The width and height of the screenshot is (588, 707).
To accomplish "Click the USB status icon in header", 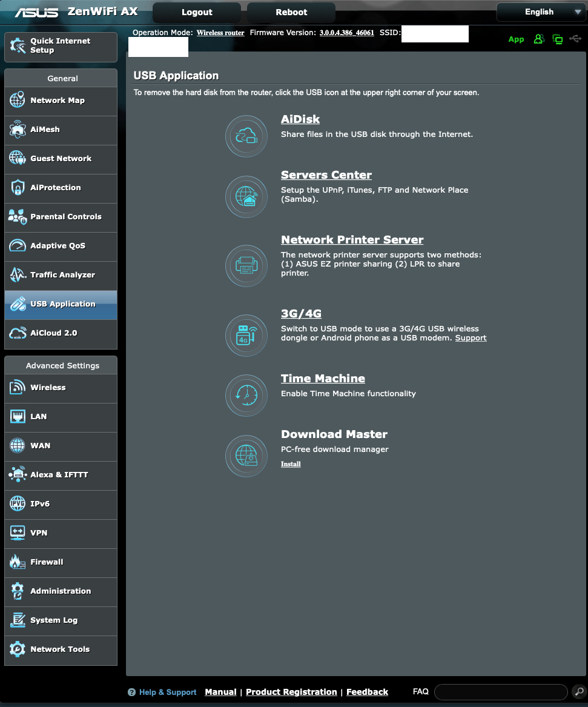I will pyautogui.click(x=575, y=39).
